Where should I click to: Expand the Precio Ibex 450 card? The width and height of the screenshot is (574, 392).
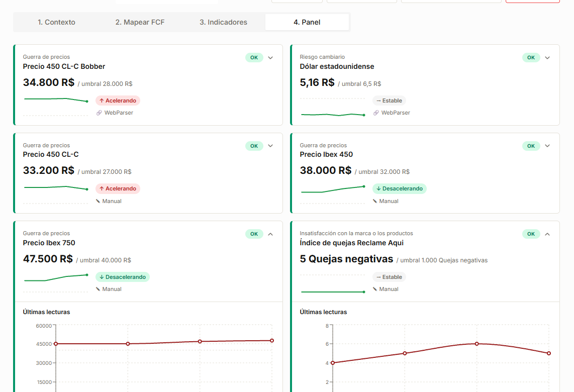click(547, 146)
